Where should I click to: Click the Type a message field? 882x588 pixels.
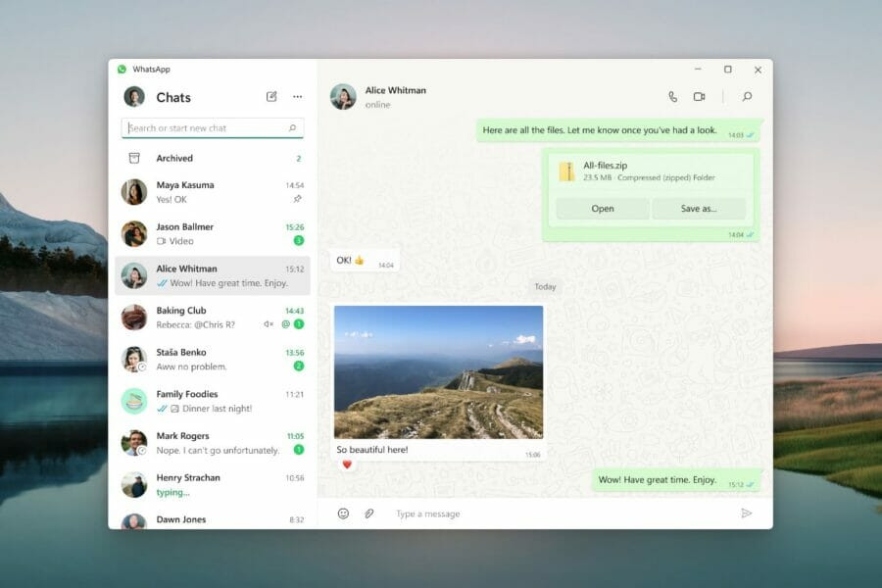point(563,514)
